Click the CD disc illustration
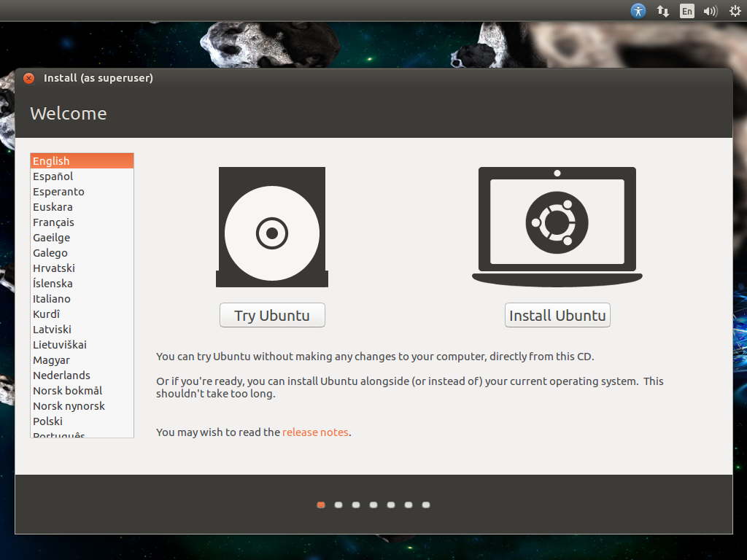This screenshot has height=560, width=747. coord(272,227)
